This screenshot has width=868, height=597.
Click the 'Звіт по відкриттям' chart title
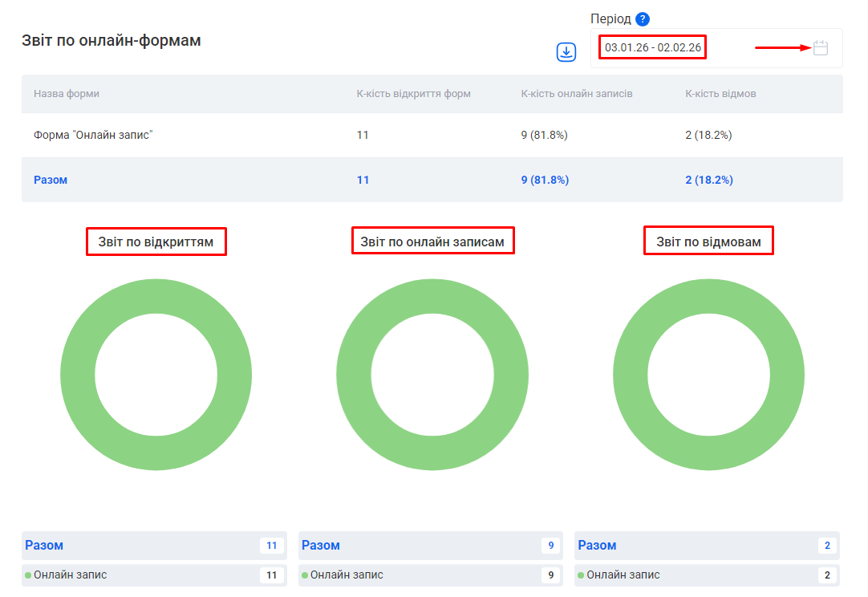click(x=156, y=242)
